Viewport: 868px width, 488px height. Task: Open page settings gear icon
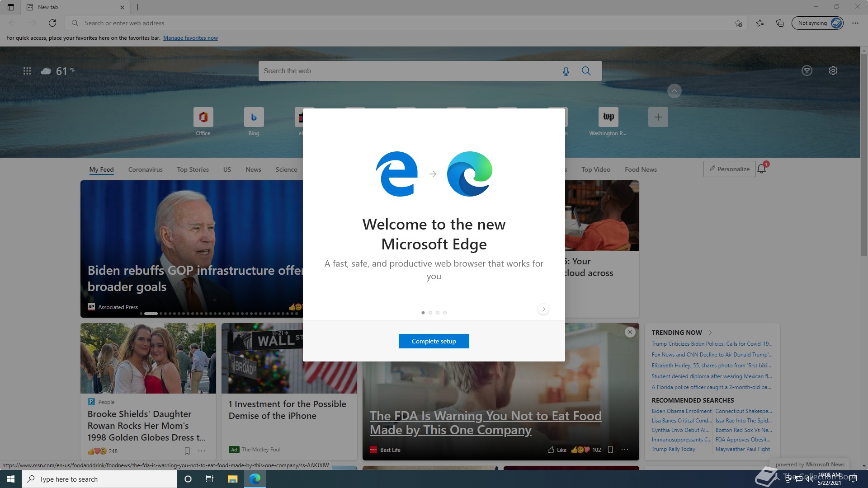833,70
